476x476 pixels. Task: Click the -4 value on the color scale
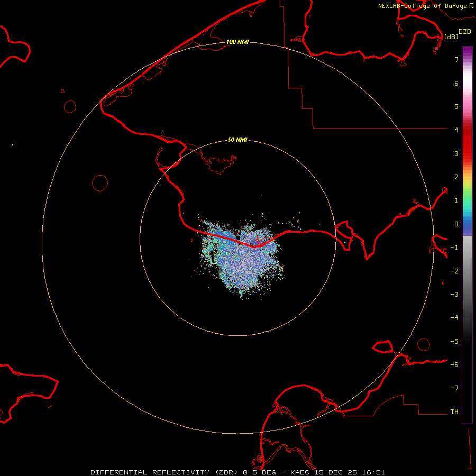coord(454,317)
